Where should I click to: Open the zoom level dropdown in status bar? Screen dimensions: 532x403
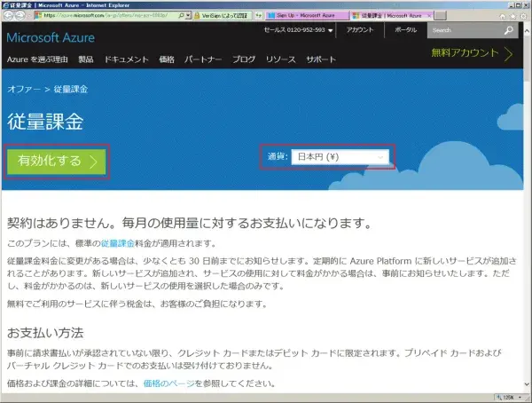coord(520,397)
